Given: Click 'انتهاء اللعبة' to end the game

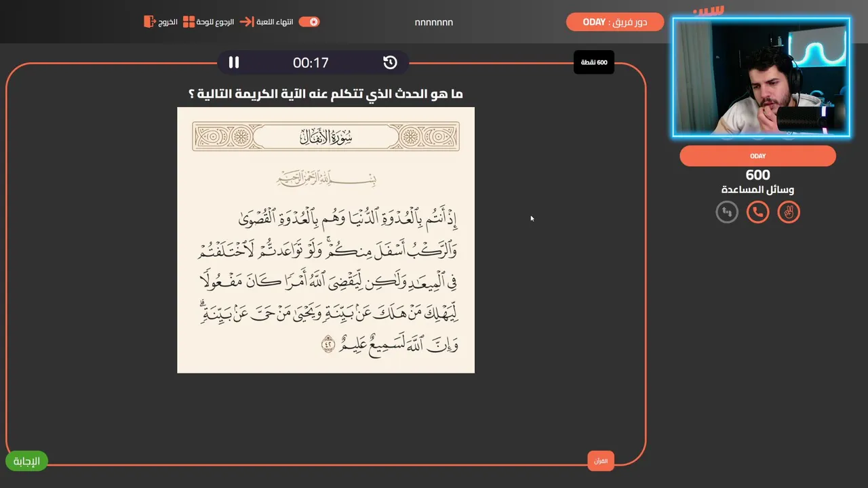Looking at the screenshot, I should point(275,22).
